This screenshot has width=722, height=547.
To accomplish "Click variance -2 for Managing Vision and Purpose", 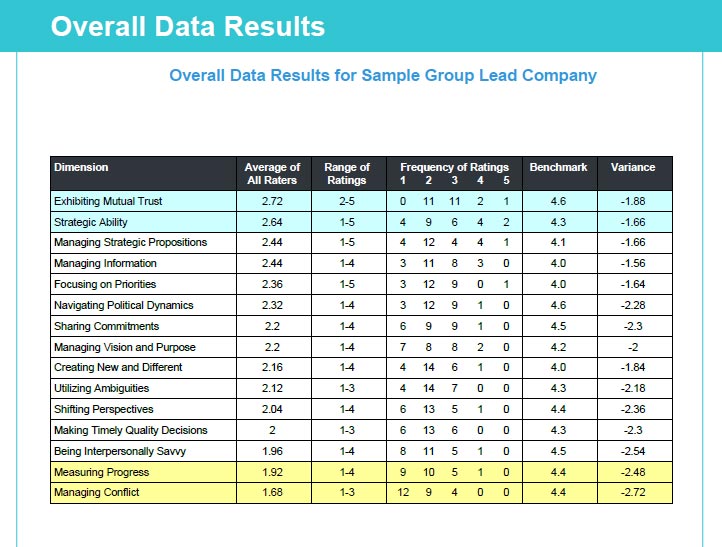I will coord(633,347).
